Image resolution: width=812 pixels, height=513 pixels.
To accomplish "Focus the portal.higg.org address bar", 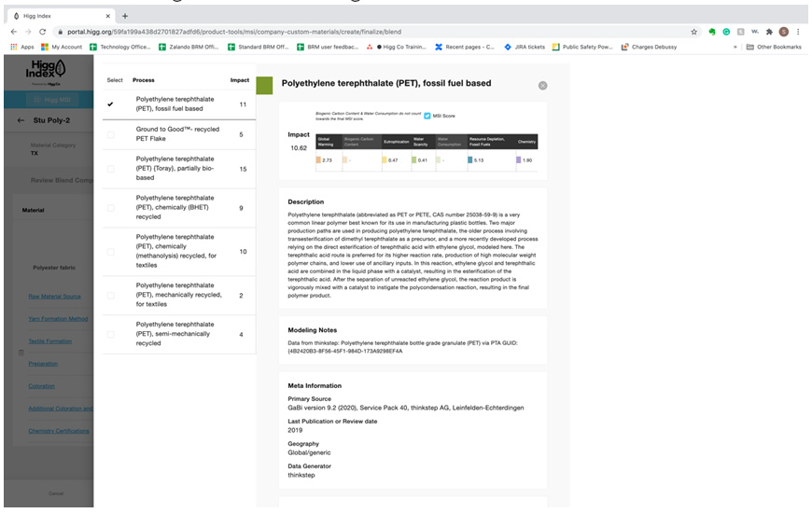I will point(376,32).
